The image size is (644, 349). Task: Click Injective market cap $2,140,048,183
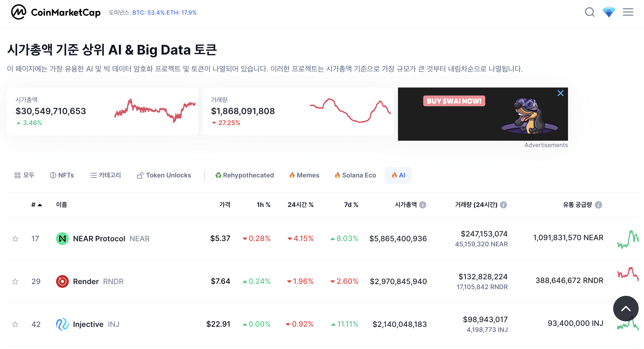[x=400, y=324]
